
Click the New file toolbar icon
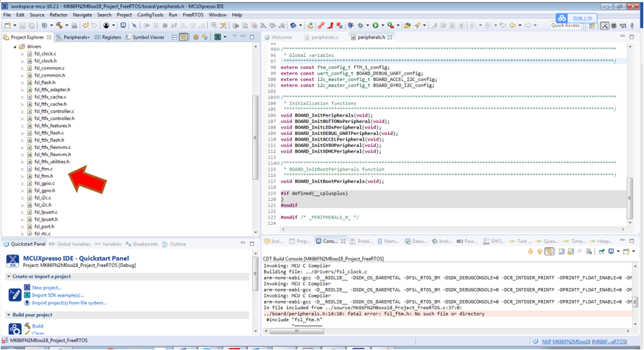[x=8, y=25]
